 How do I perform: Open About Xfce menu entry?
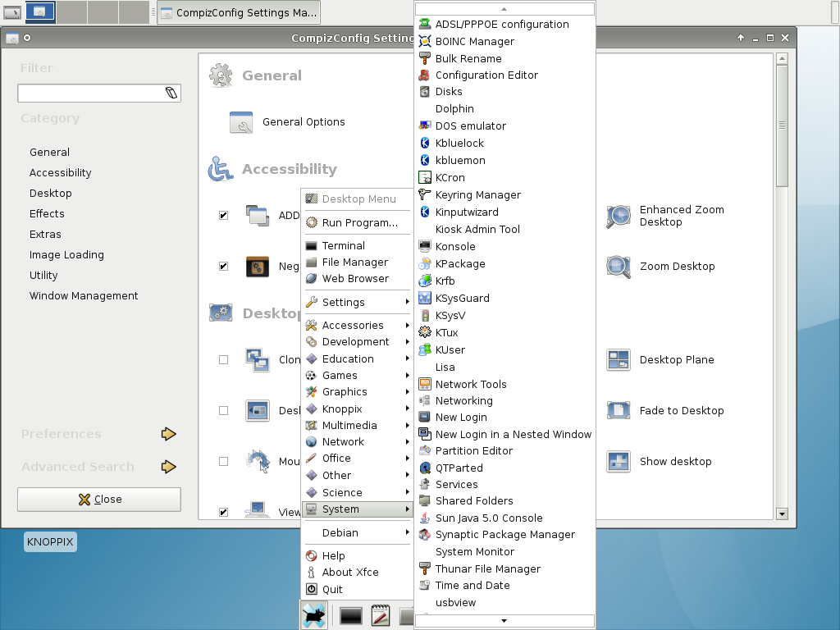click(x=358, y=572)
